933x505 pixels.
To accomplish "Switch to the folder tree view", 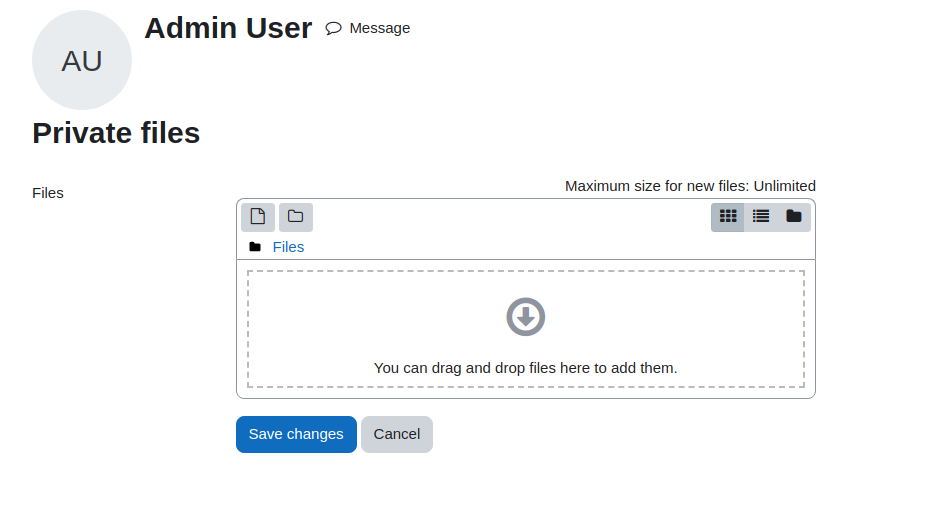I will pyautogui.click(x=794, y=217).
